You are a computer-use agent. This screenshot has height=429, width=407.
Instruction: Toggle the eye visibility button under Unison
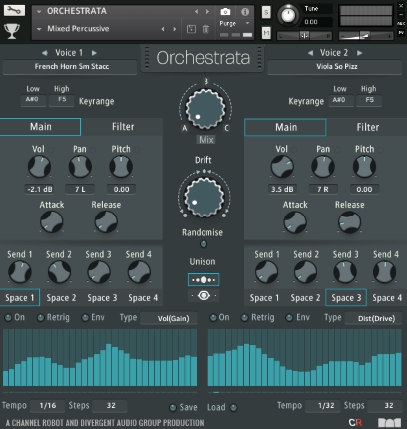click(x=203, y=295)
